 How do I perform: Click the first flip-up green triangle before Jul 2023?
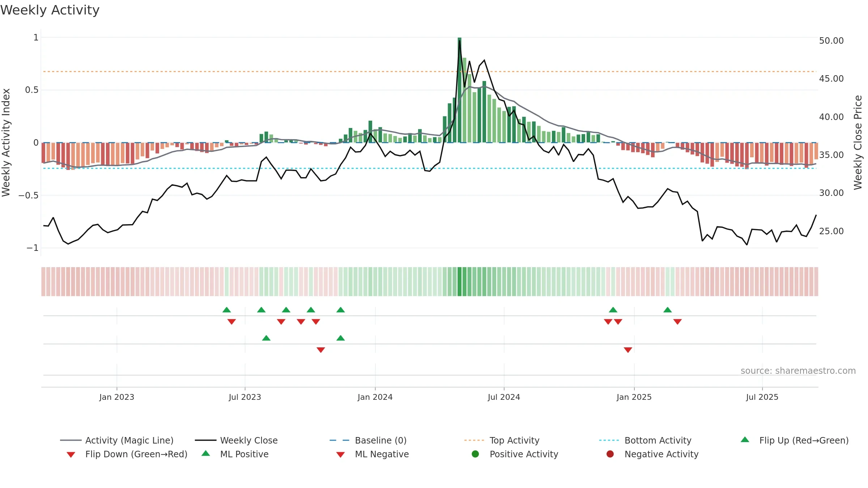pos(227,310)
